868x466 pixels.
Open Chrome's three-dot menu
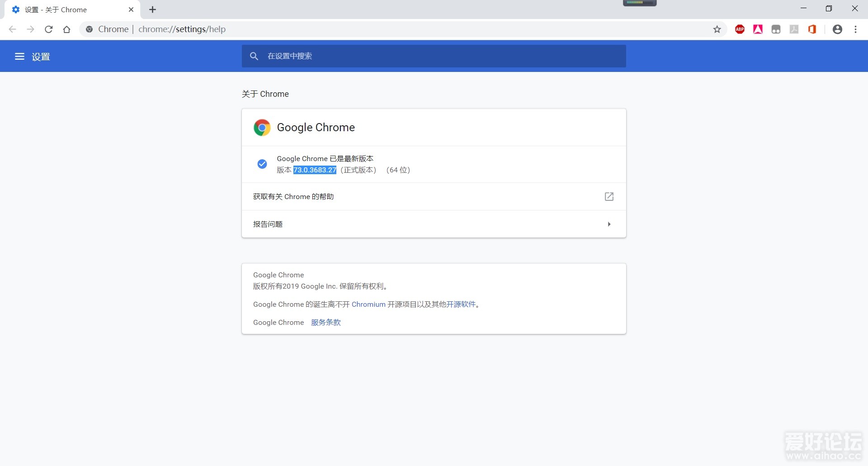coord(856,29)
